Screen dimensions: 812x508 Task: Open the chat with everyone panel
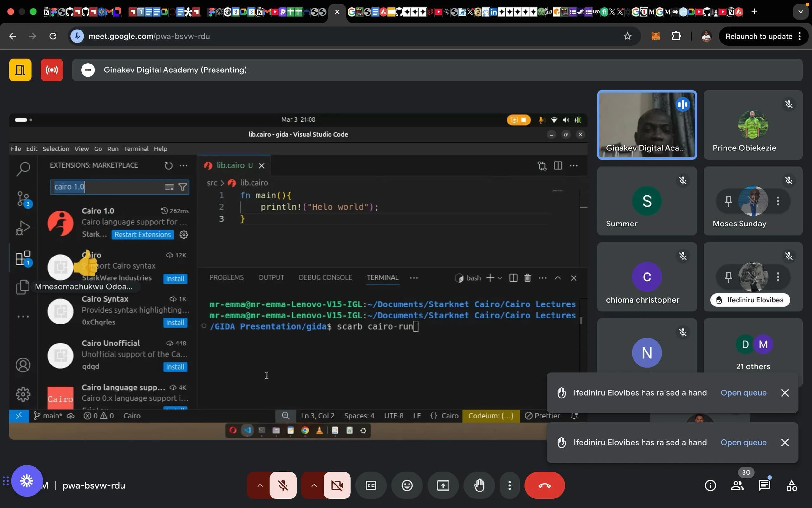pyautogui.click(x=764, y=485)
